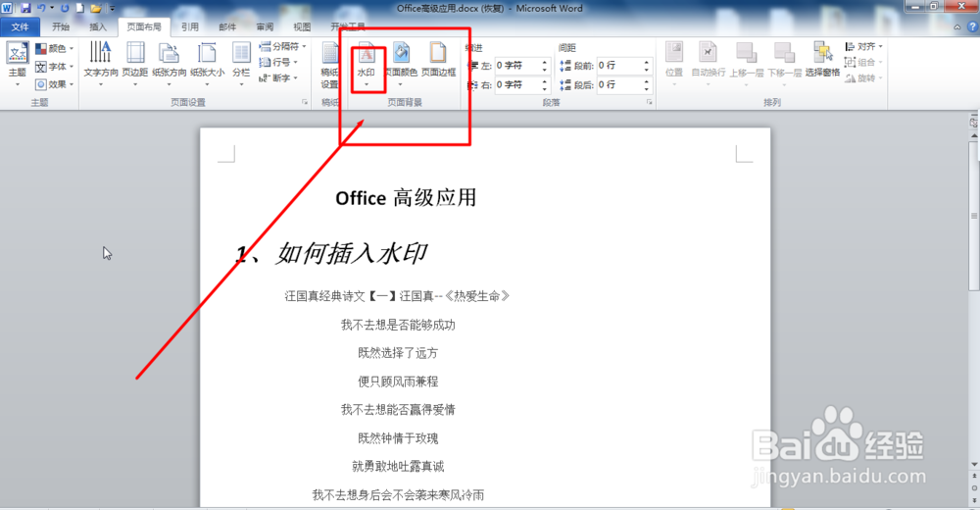Undo the last action

tap(40, 8)
